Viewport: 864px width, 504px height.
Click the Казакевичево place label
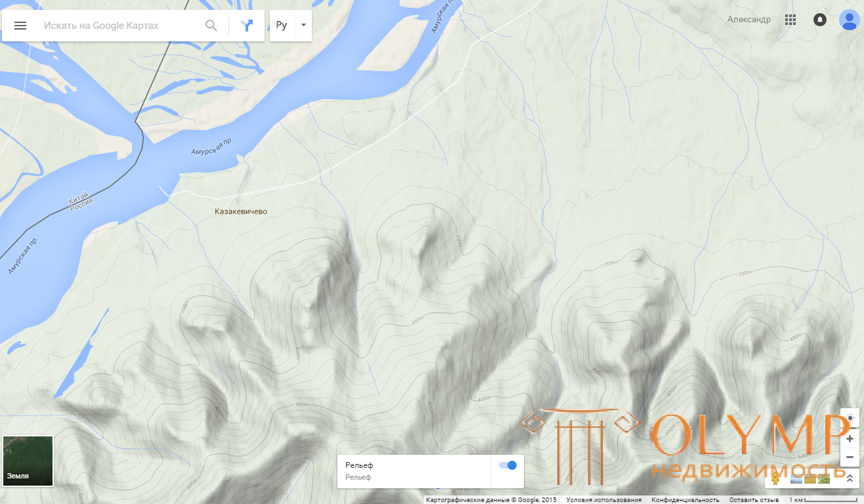pos(241,212)
